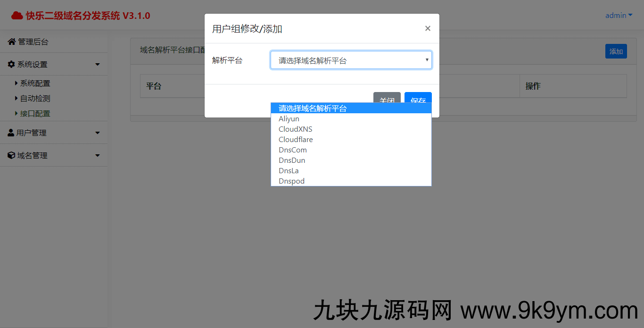This screenshot has height=328, width=644.
Task: Pick DnsLa from the platform options
Action: 289,171
